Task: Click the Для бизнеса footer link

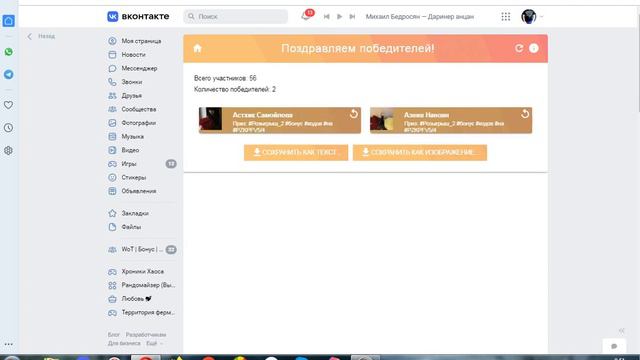Action: (124, 343)
